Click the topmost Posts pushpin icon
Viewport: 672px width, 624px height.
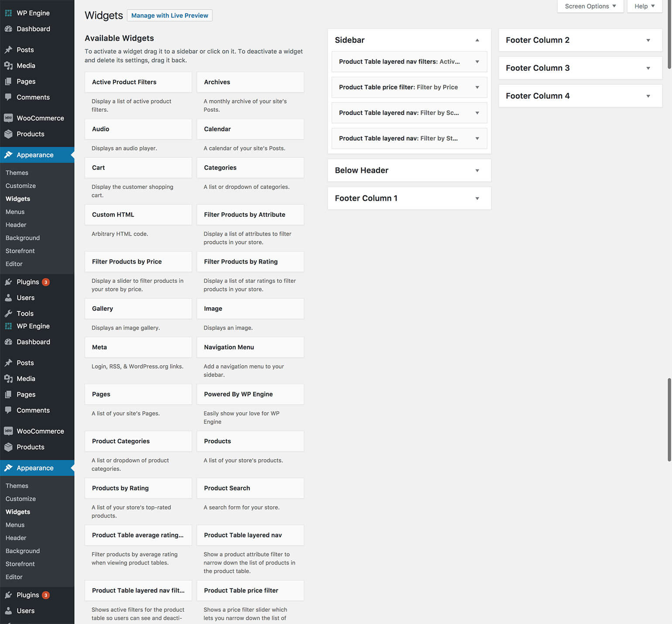pos(8,50)
